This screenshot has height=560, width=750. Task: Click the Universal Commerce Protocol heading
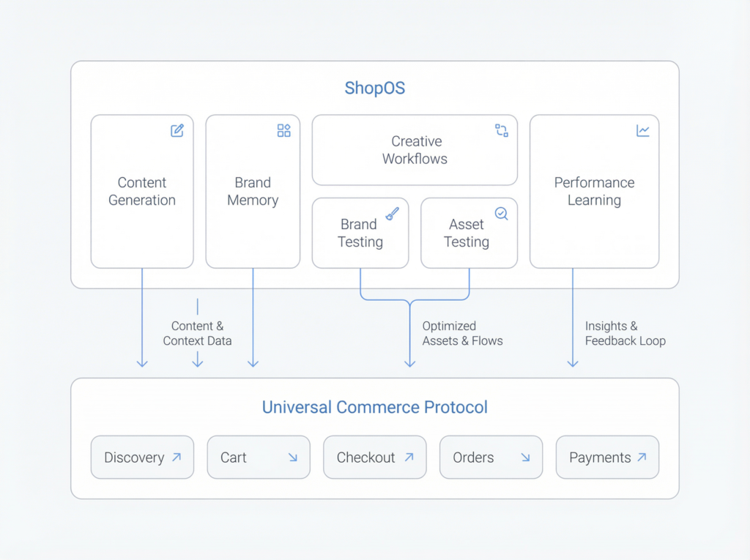coord(374,407)
